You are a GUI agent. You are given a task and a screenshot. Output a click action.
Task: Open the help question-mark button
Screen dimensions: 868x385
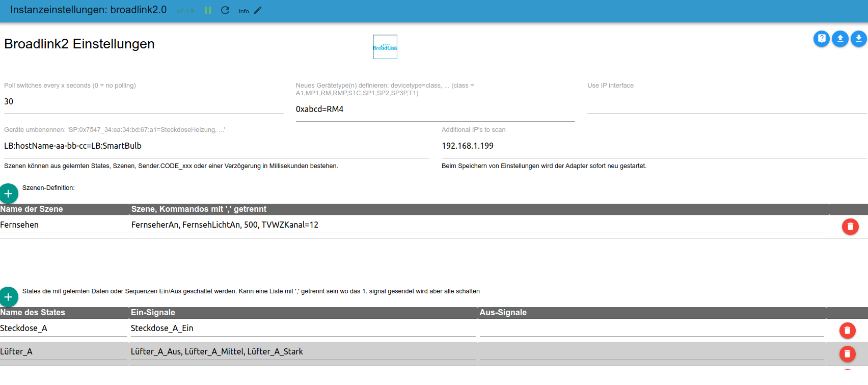(822, 39)
